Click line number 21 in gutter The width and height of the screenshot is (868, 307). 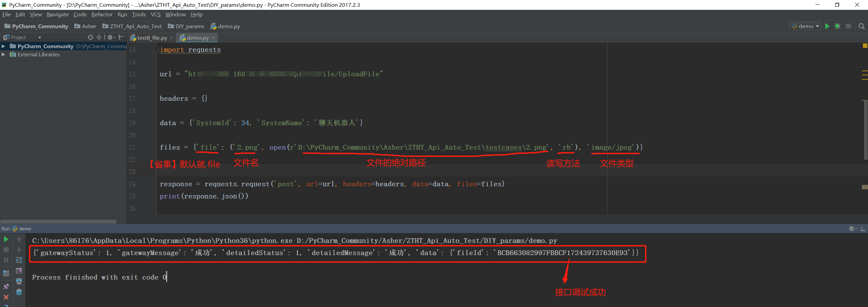132,147
